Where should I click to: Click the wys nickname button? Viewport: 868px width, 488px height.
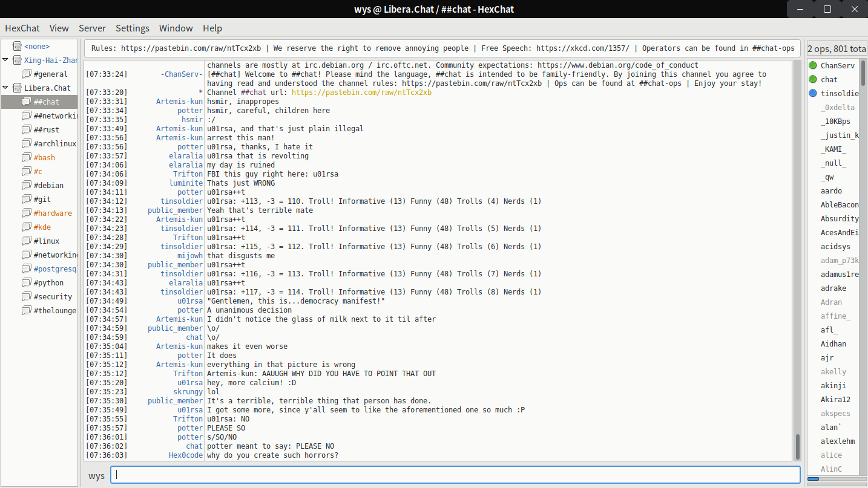[96, 475]
